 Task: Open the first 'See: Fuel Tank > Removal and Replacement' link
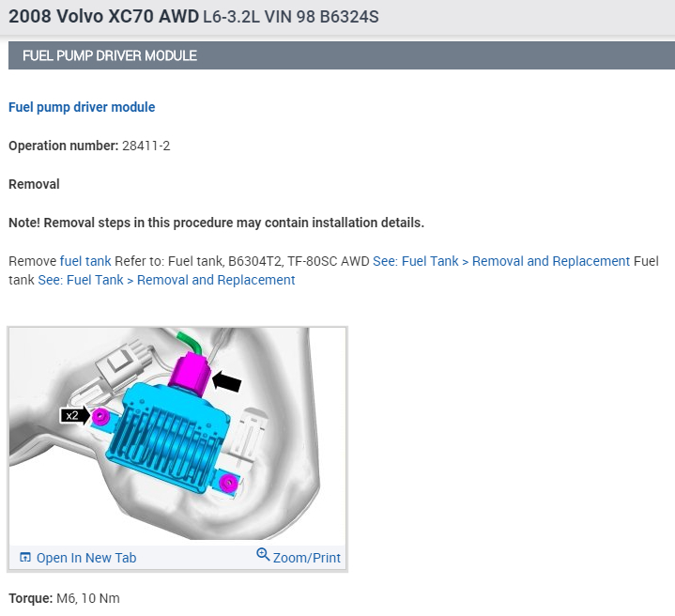point(501,261)
